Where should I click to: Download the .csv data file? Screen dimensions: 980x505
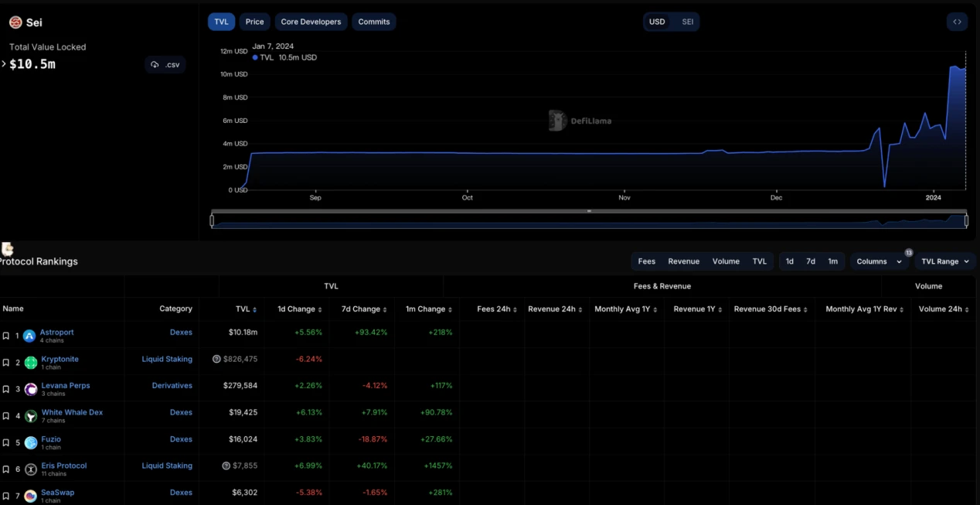tap(165, 65)
